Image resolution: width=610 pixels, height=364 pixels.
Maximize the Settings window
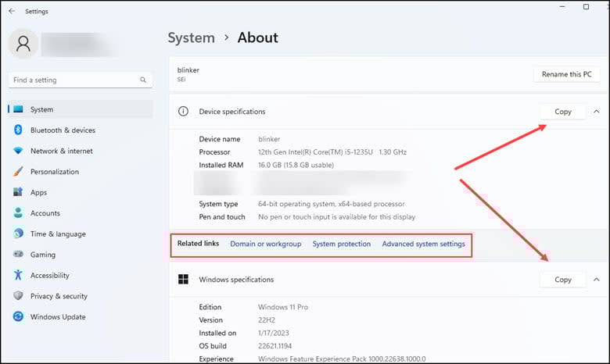[x=586, y=7]
